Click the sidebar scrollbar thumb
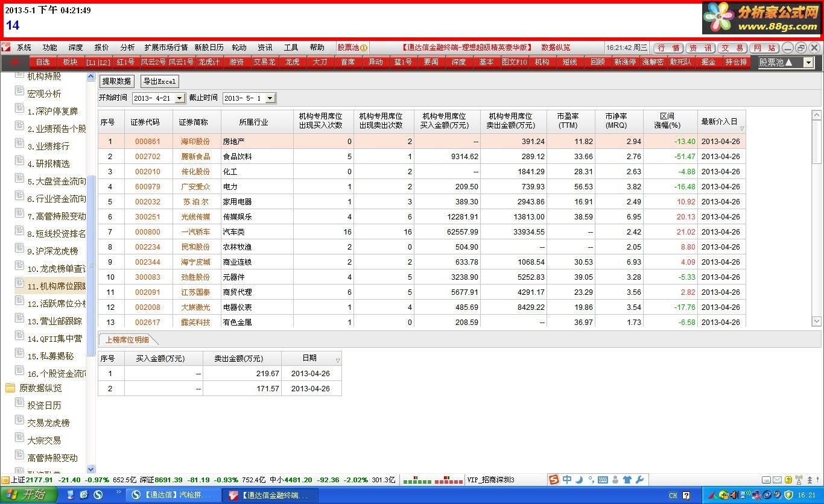824x504 pixels. click(x=91, y=265)
